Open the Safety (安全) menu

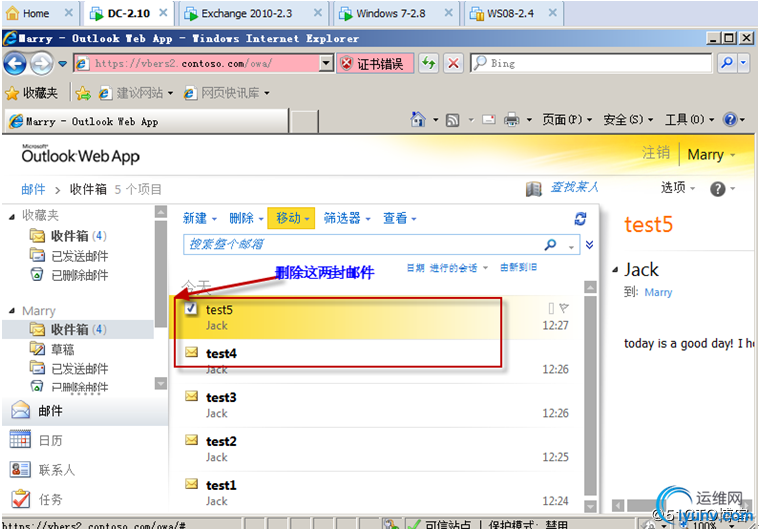(628, 120)
